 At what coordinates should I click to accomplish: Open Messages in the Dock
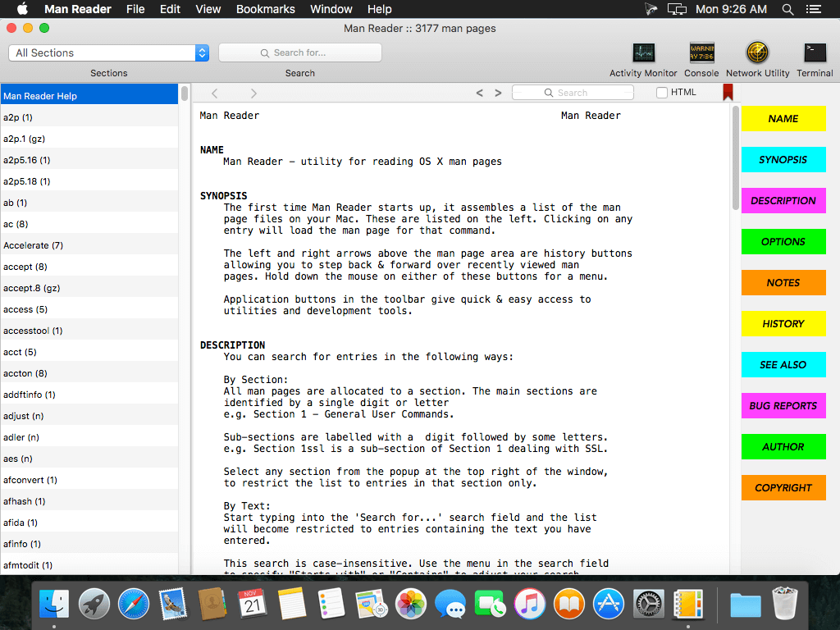tap(450, 605)
